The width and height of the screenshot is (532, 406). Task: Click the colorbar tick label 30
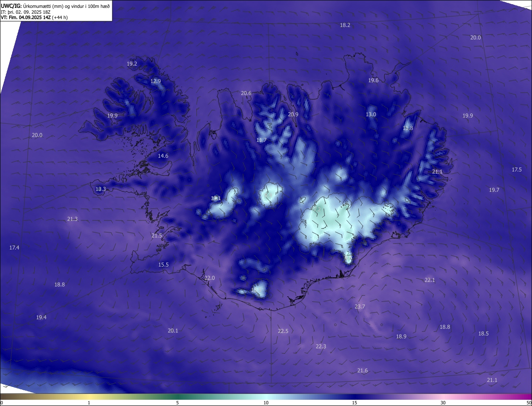point(443,403)
